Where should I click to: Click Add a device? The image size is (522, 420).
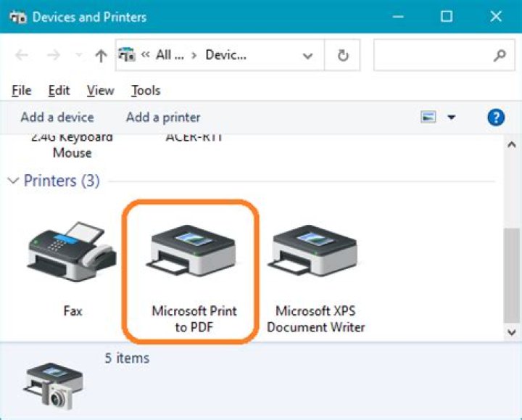(57, 118)
